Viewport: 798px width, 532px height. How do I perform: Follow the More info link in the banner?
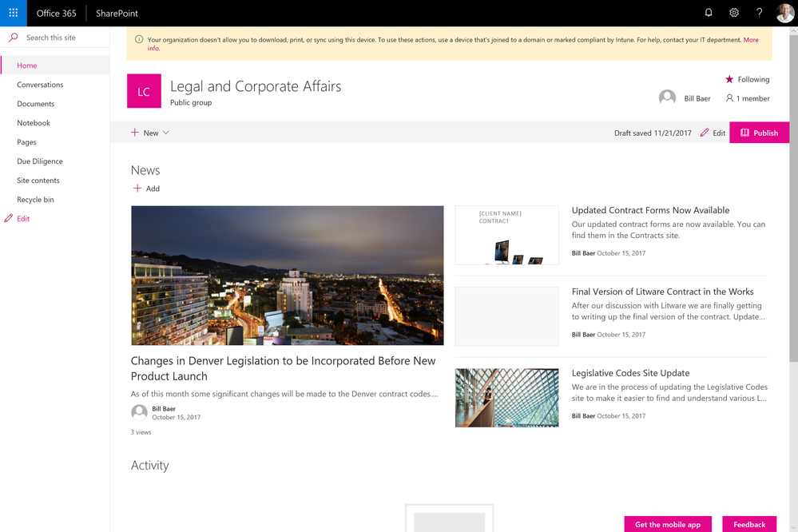coord(751,40)
